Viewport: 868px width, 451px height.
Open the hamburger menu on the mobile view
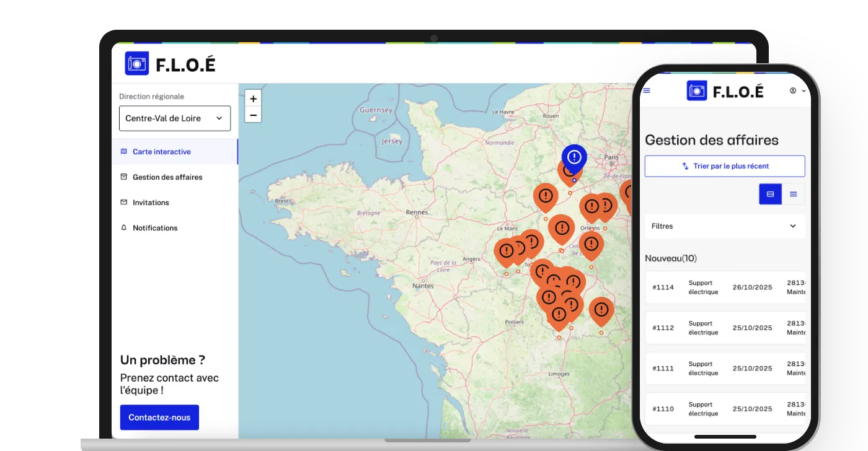click(x=646, y=90)
